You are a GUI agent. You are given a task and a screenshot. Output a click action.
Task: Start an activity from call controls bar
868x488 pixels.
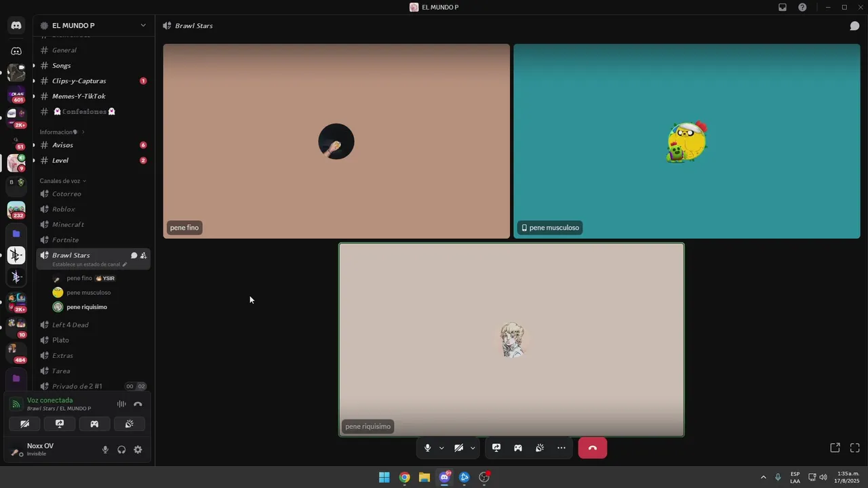(x=518, y=448)
